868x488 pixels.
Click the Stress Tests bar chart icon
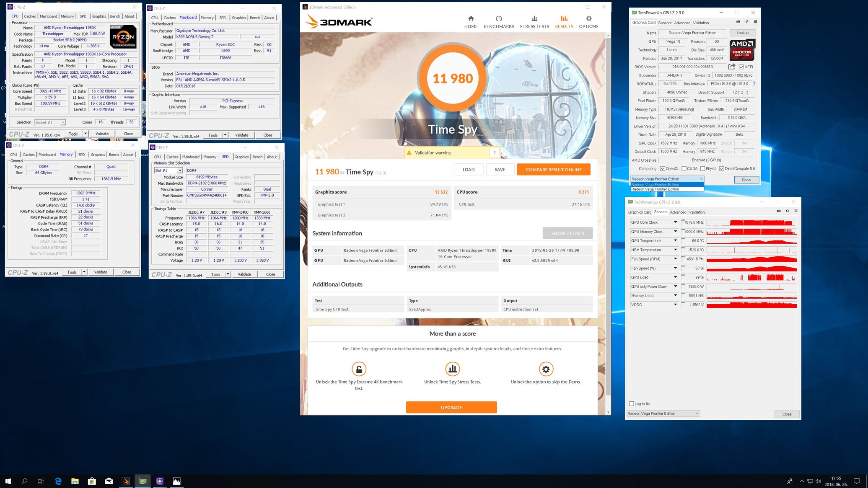pos(452,369)
